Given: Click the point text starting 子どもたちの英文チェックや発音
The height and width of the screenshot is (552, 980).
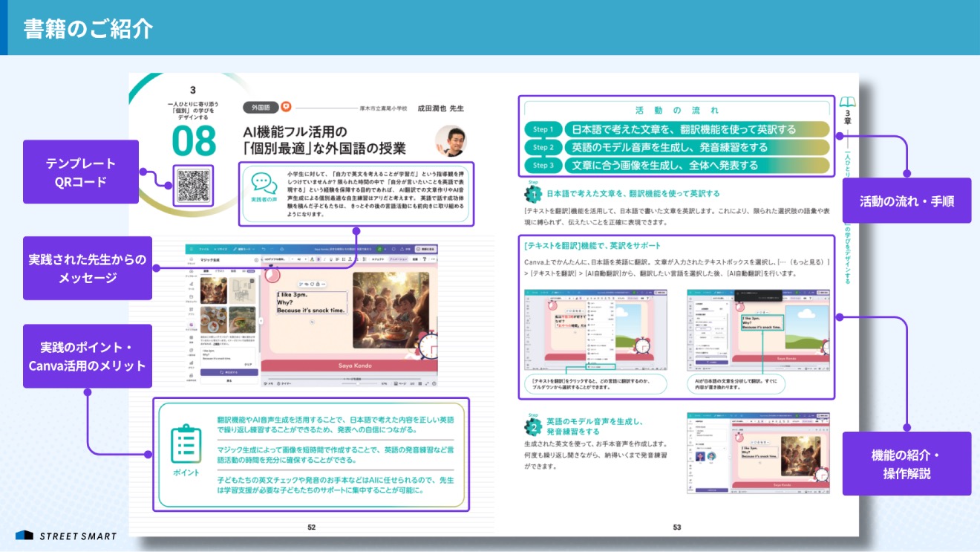Looking at the screenshot, I should pyautogui.click(x=336, y=486).
